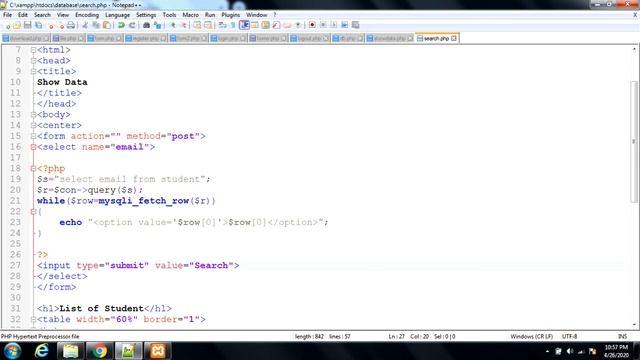Click Run Macro Multiple Times icon
640x360 pixels.
click(344, 25)
